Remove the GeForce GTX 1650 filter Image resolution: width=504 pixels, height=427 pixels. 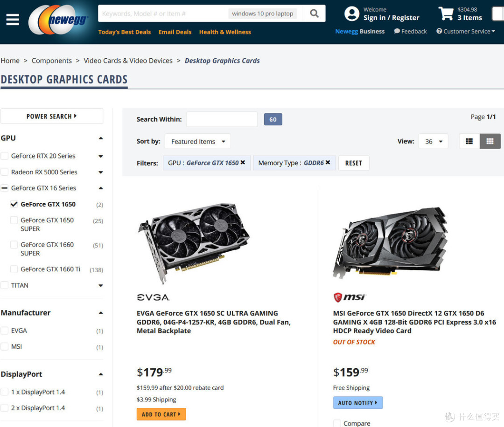pos(243,162)
